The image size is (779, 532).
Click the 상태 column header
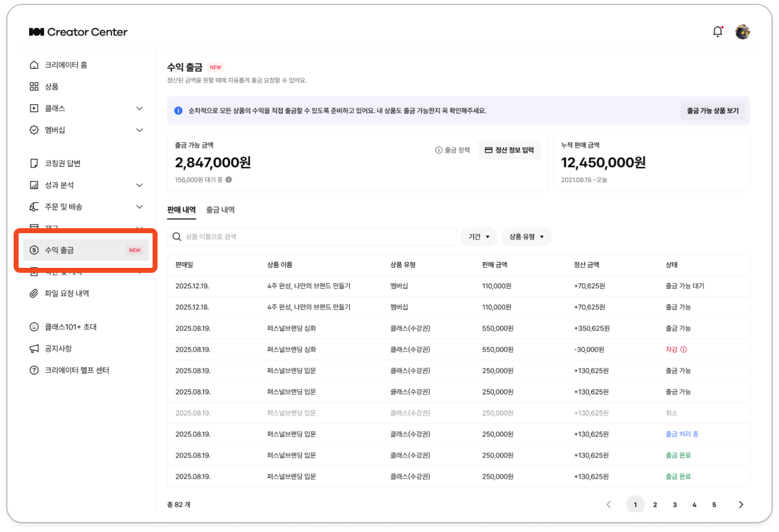(x=672, y=265)
